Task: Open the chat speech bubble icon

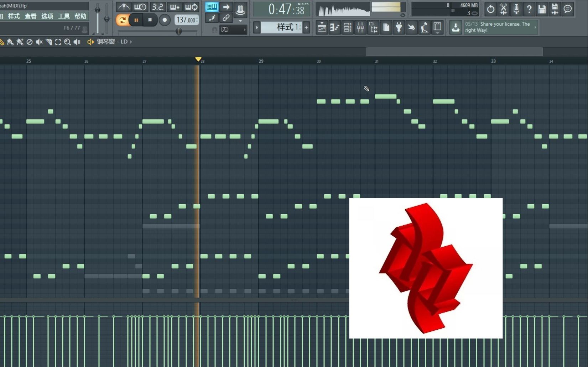Action: click(x=568, y=9)
